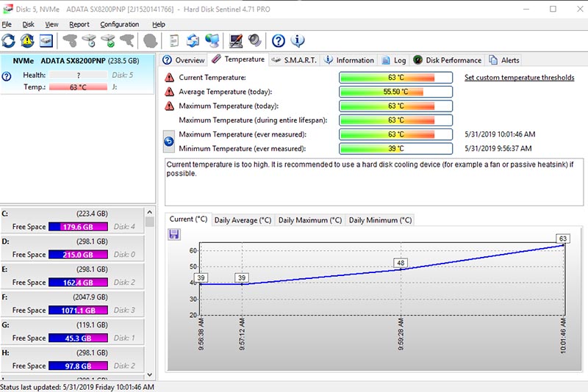Click the 5/31/2019 10:01:46 AM maximum timestamp
588x392 pixels.
tap(500, 134)
